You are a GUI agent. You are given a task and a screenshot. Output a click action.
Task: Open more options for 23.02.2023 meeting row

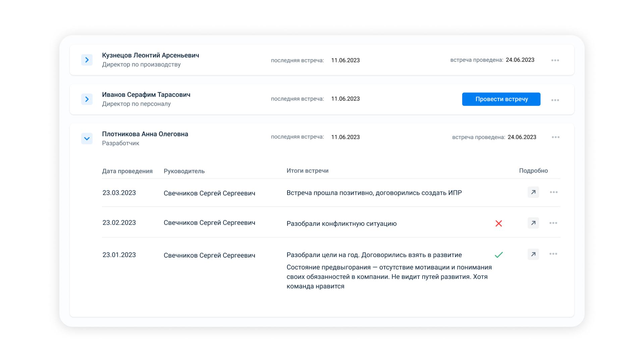(x=553, y=223)
